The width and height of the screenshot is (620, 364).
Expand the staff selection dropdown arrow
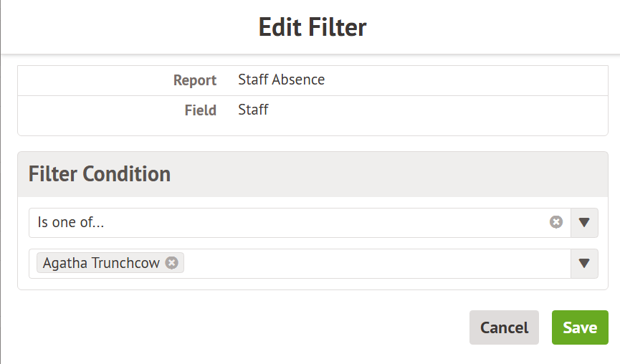(584, 264)
